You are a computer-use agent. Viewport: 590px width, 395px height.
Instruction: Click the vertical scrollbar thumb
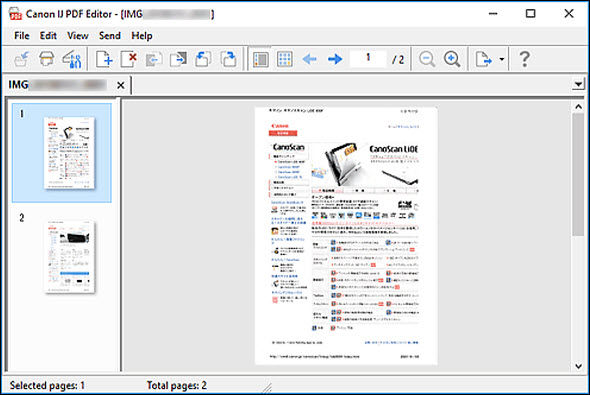coord(578,175)
